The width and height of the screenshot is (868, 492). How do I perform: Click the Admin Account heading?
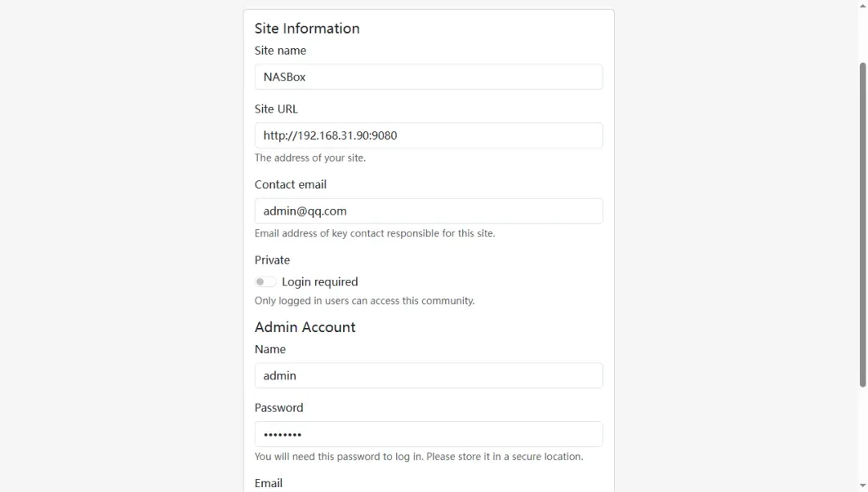click(x=305, y=327)
